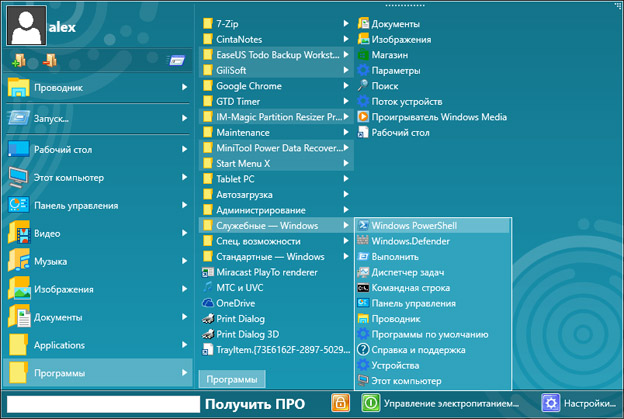Click the alex user avatar picture
This screenshot has width=624, height=419.
[26, 25]
